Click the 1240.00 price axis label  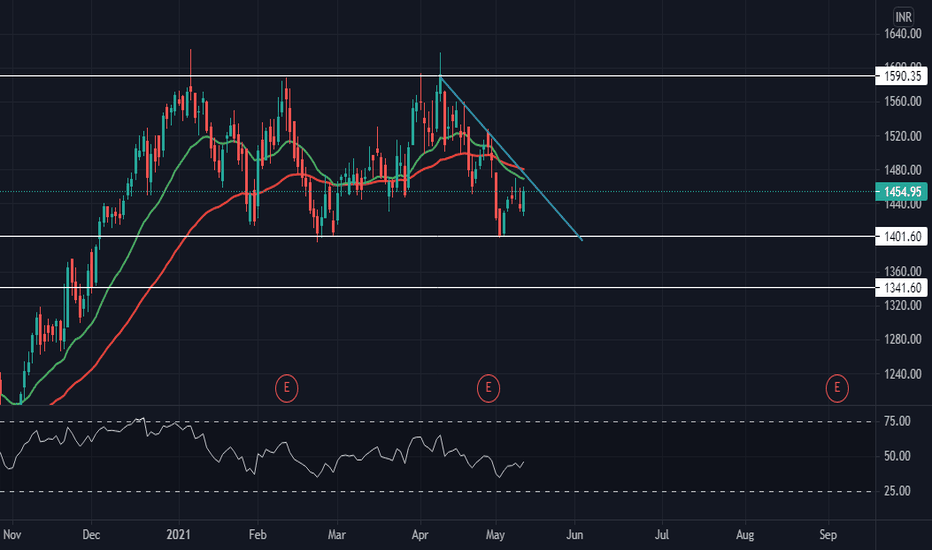click(902, 374)
